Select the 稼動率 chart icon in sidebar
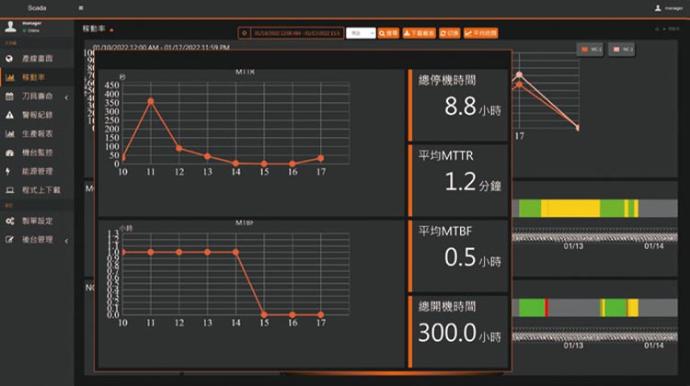 10,77
